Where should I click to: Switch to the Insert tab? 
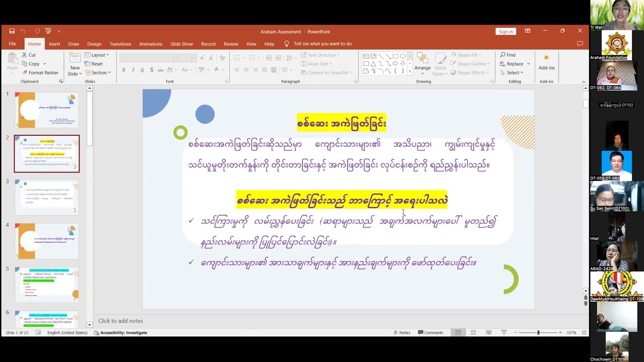coord(54,44)
